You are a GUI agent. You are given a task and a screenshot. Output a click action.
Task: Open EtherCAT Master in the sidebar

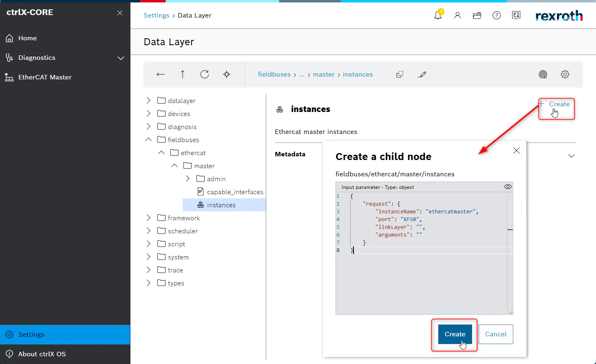65,77
